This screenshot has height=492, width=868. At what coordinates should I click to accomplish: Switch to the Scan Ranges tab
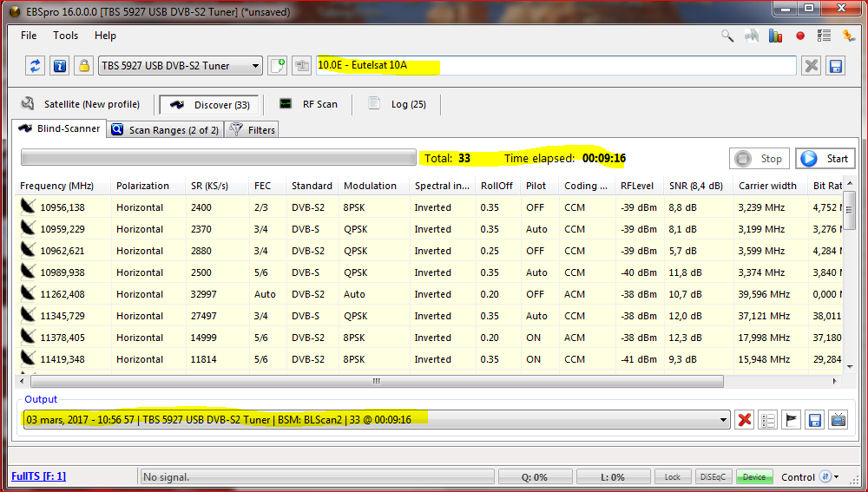(166, 130)
